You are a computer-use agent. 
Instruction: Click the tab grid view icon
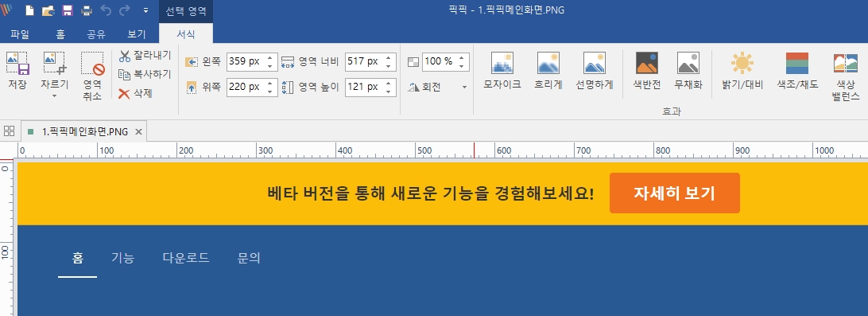9,131
